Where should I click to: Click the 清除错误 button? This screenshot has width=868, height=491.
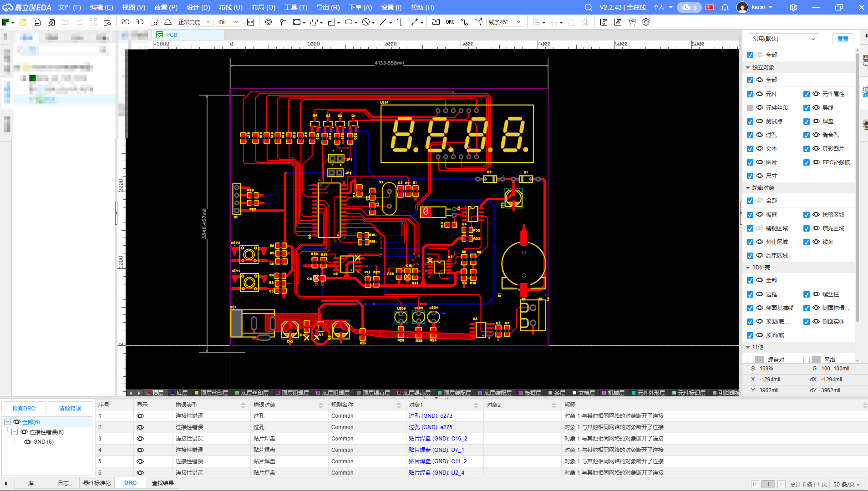point(70,408)
